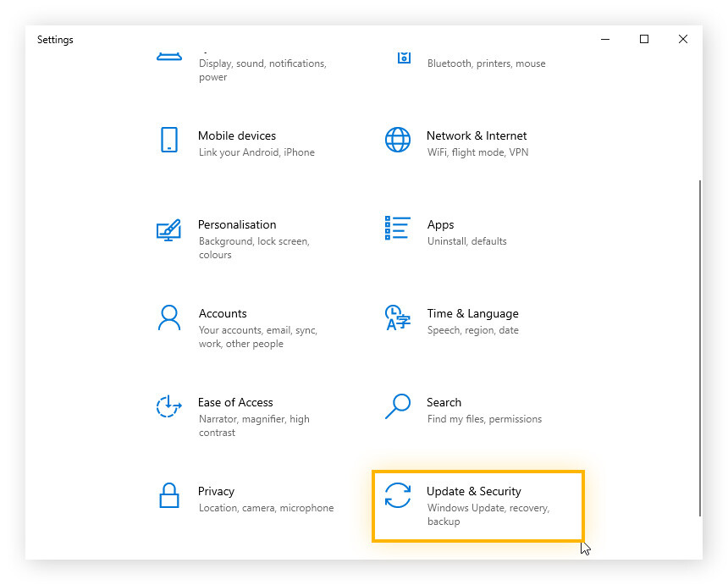Maximize the Settings window
The image size is (728, 585).
pos(644,39)
